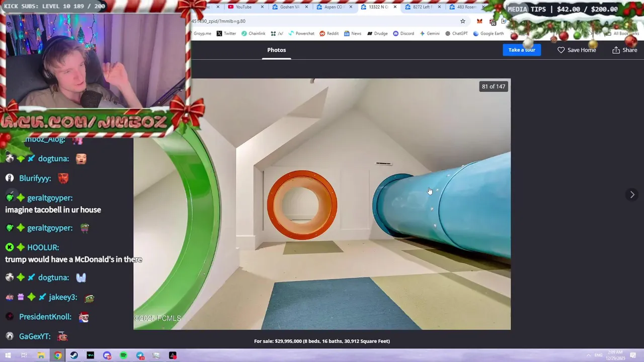644x362 pixels.
Task: Open the Windows Start menu
Action: pyautogui.click(x=8, y=355)
